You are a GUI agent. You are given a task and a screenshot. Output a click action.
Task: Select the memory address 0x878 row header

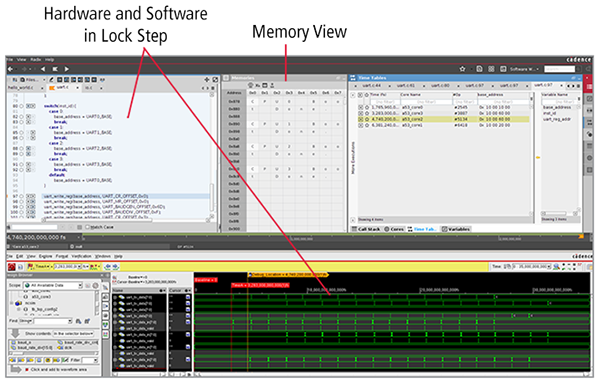(x=234, y=101)
